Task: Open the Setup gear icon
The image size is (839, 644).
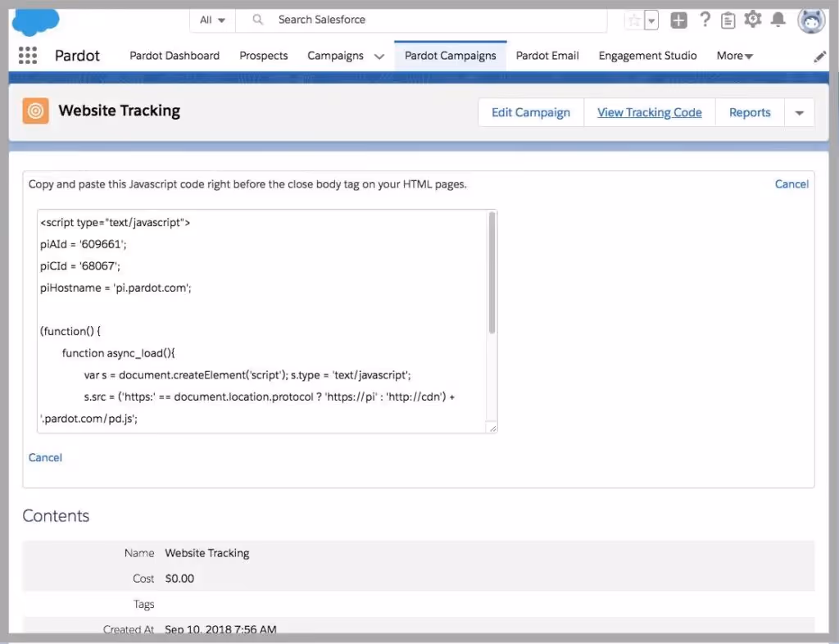Action: 753,20
